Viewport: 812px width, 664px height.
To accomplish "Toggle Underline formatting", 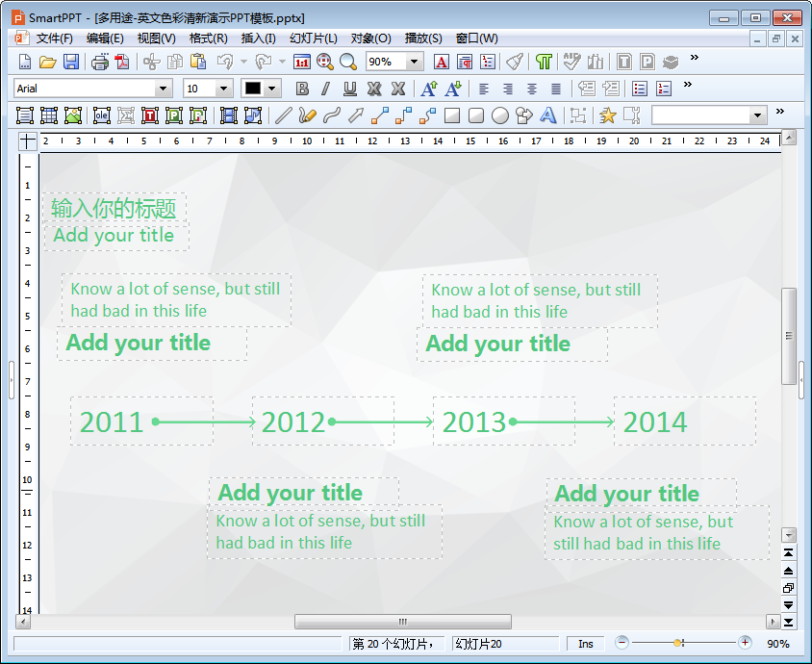I will [350, 89].
